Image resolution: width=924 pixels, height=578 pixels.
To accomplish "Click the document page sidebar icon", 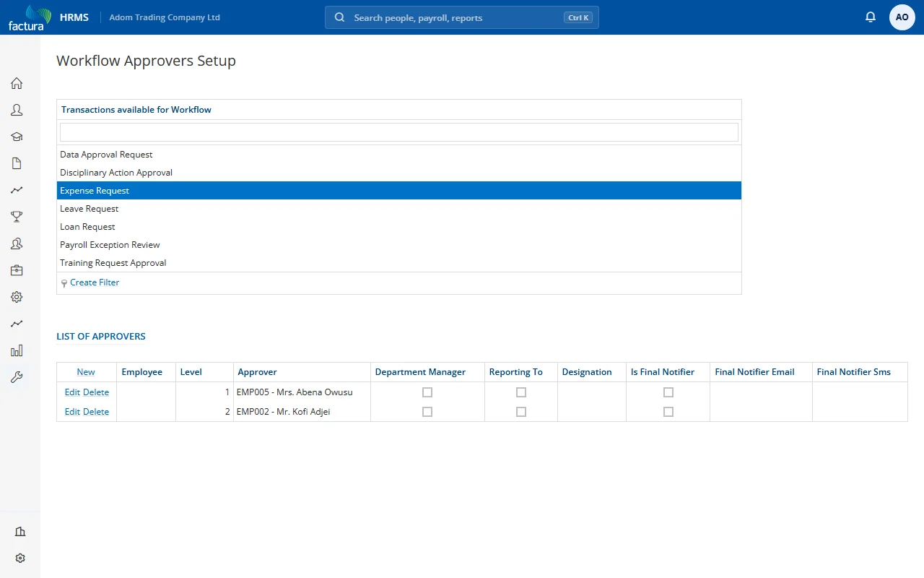I will (x=17, y=163).
